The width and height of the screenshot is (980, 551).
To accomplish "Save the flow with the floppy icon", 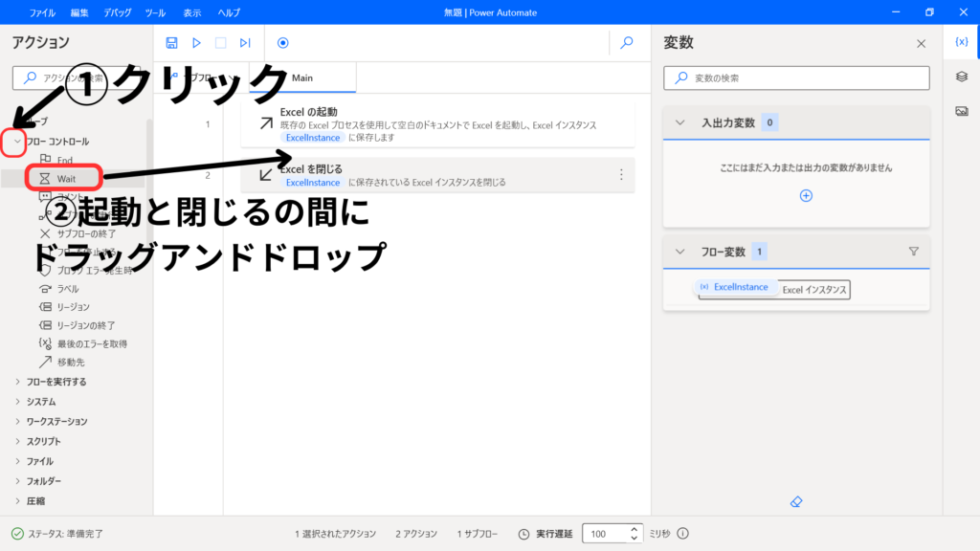I will [171, 42].
